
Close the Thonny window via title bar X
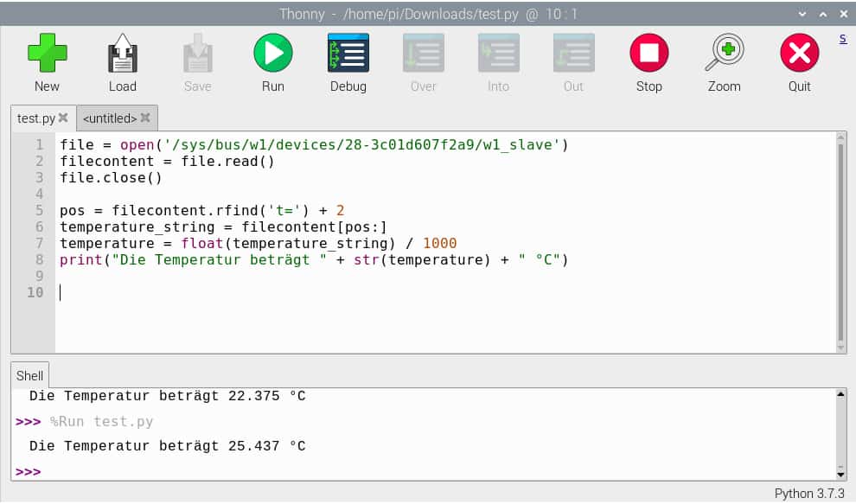843,14
